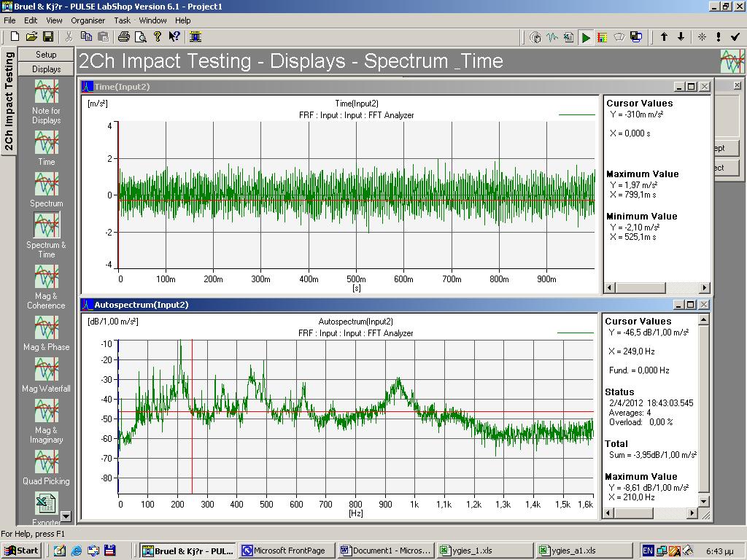This screenshot has width=747, height=560.
Task: Click the What's This arrow-question help icon
Action: pyautogui.click(x=174, y=36)
